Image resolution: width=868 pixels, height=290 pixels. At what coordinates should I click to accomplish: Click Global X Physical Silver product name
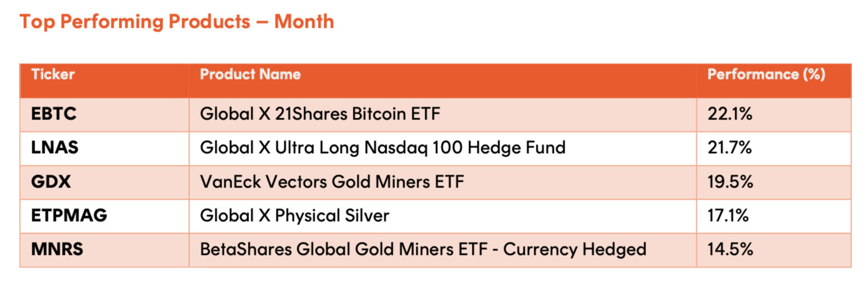coord(295,216)
